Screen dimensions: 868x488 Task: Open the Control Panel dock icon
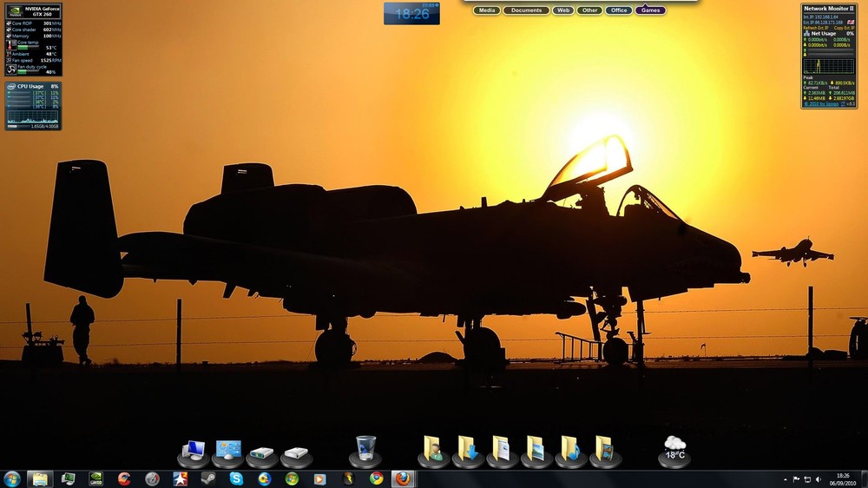click(x=228, y=453)
